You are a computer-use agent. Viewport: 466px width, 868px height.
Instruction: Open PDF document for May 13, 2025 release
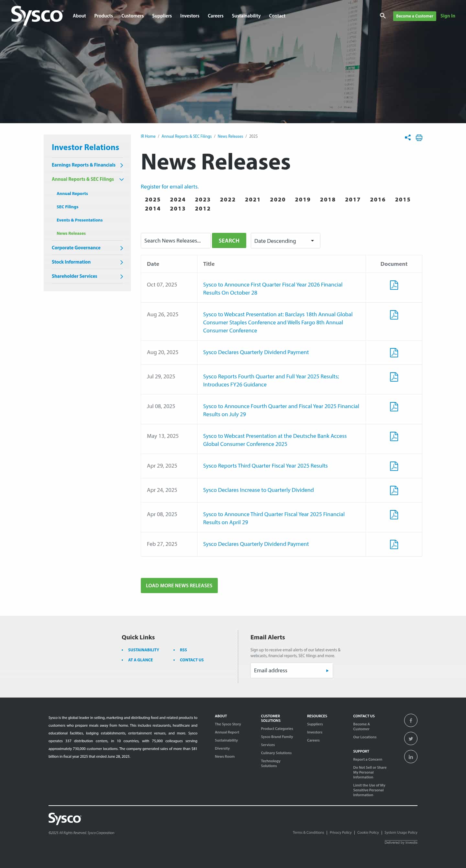[394, 436]
